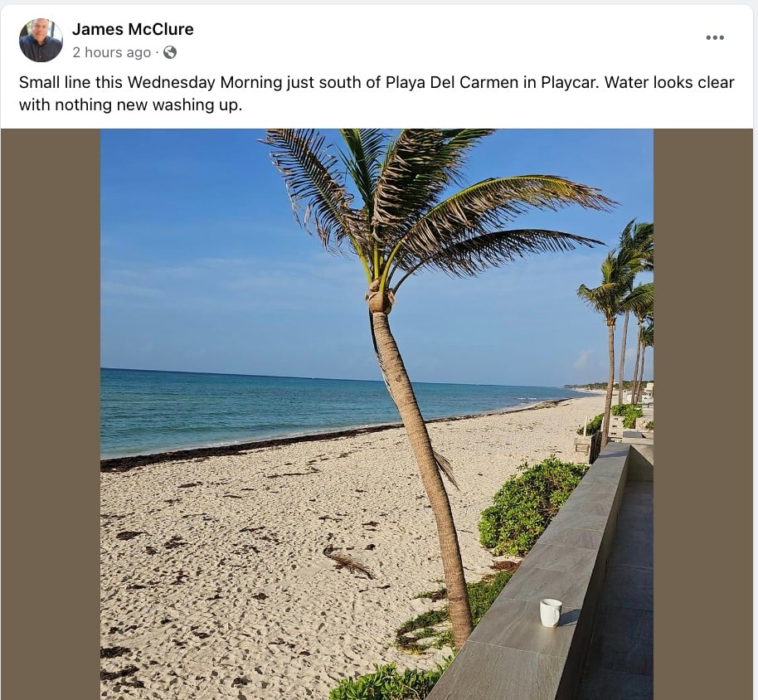
Task: Click the white coffee mug in the photo
Action: tap(550, 612)
